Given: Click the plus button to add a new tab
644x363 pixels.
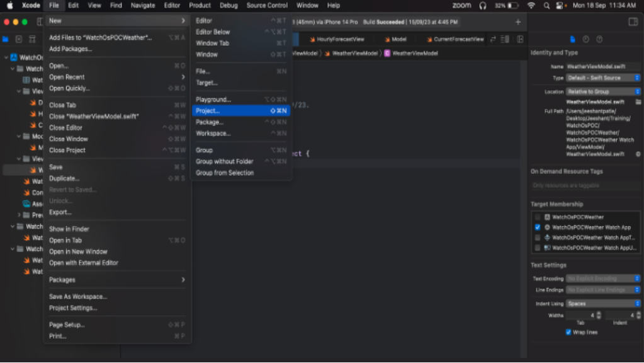Looking at the screenshot, I should [x=517, y=21].
